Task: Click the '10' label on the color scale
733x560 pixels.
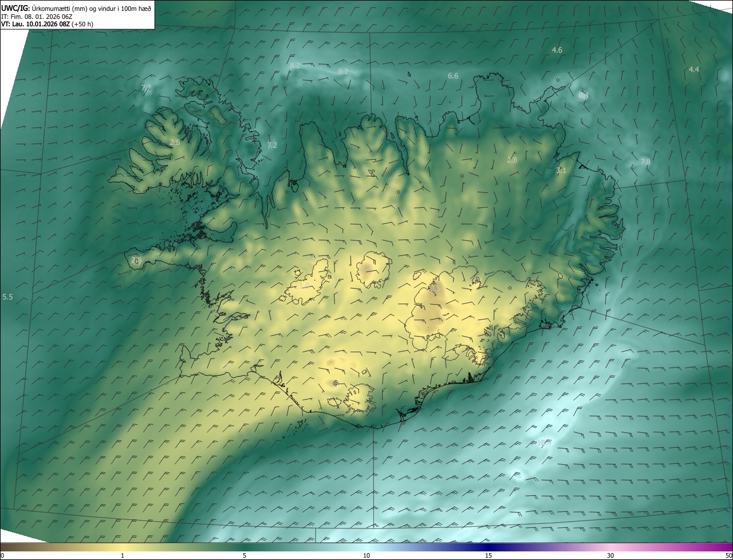Action: pyautogui.click(x=366, y=555)
